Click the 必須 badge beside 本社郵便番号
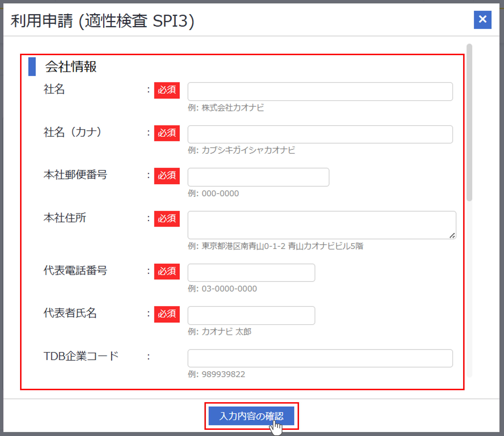Screen dimensions: 504x436 coord(167,176)
